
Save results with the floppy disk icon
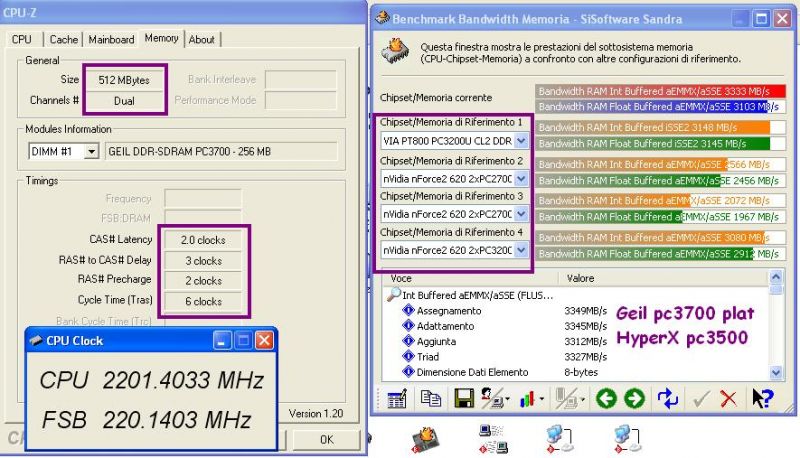464,398
